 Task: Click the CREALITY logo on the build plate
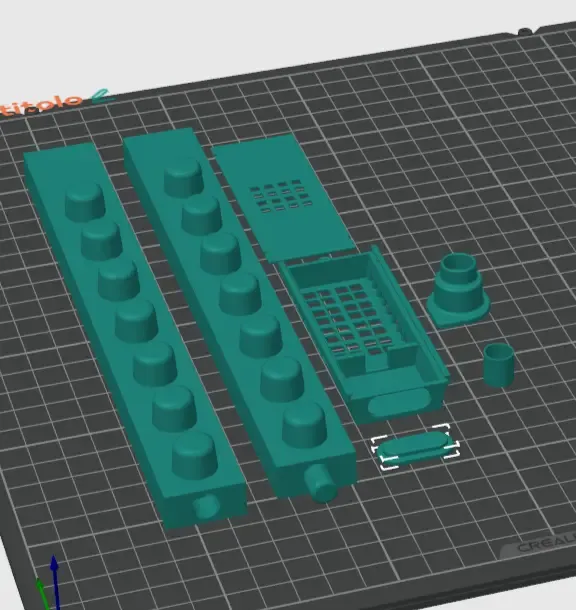coord(544,545)
